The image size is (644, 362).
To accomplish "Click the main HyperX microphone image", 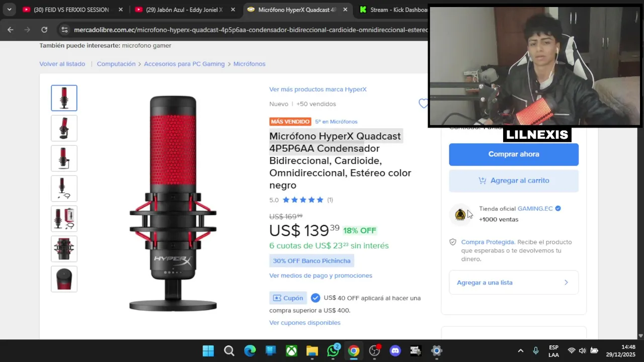I will [173, 204].
